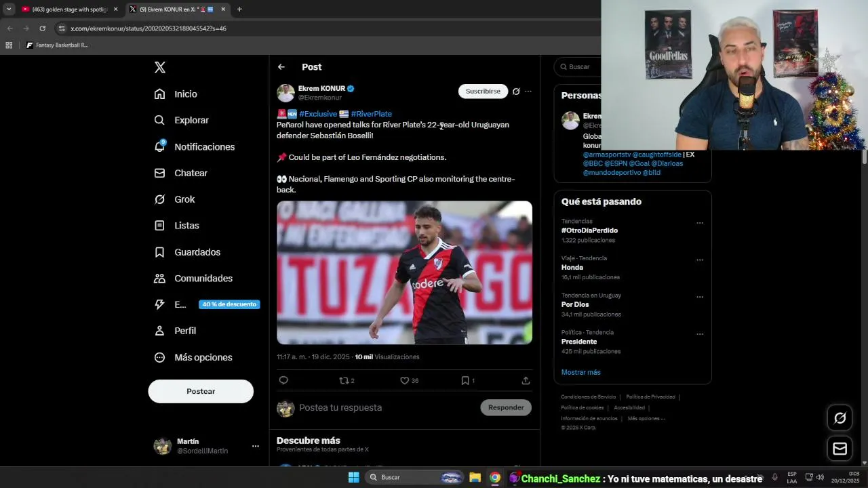Open Inicio home icon
This screenshot has height=488, width=868.
tap(159, 94)
